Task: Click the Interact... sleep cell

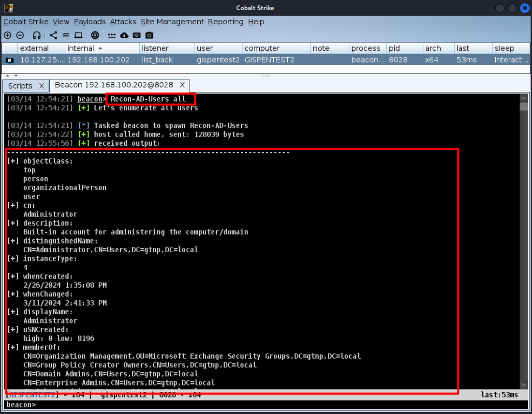Action: (x=511, y=60)
